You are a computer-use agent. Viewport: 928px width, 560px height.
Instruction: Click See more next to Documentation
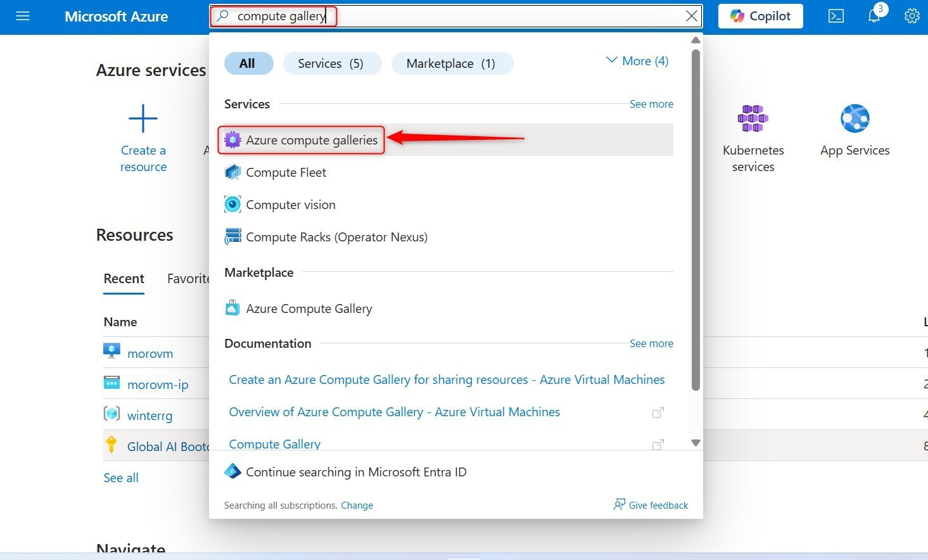[651, 343]
